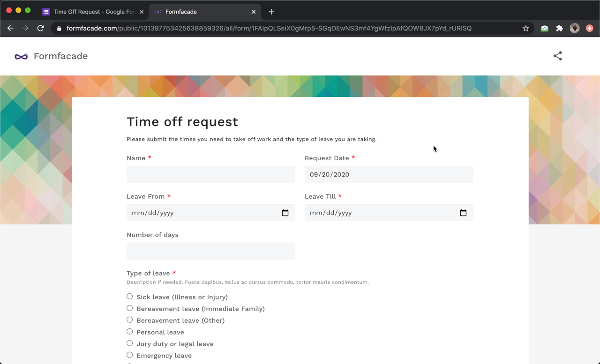Click the Request Date field
Image resolution: width=600 pixels, height=364 pixels.
tap(389, 174)
